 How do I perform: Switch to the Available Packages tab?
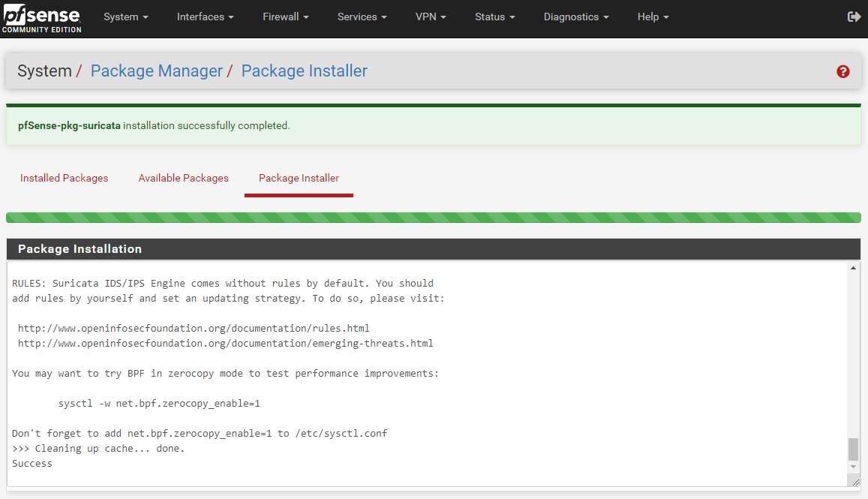(183, 179)
